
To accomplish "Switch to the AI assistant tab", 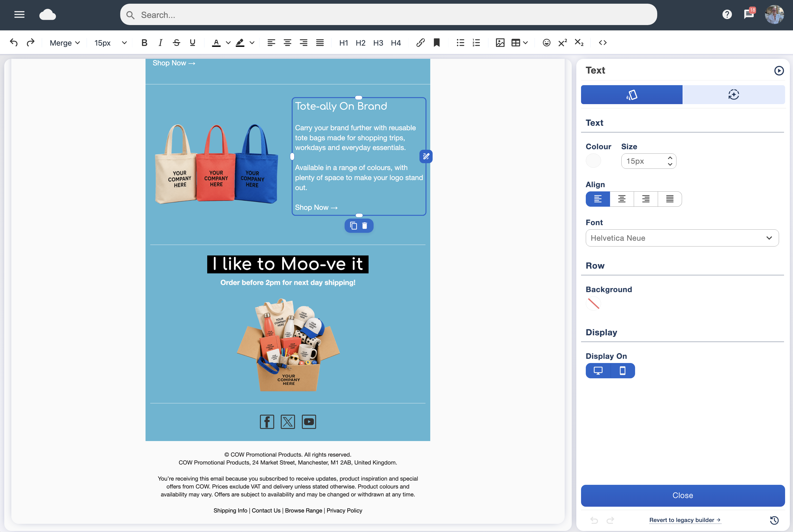I will coord(734,95).
